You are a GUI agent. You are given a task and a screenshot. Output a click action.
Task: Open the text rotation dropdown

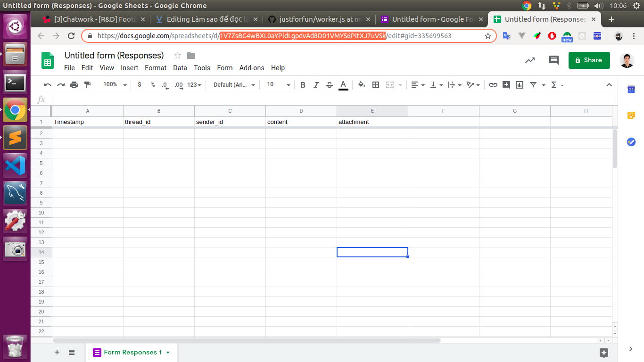(x=473, y=85)
